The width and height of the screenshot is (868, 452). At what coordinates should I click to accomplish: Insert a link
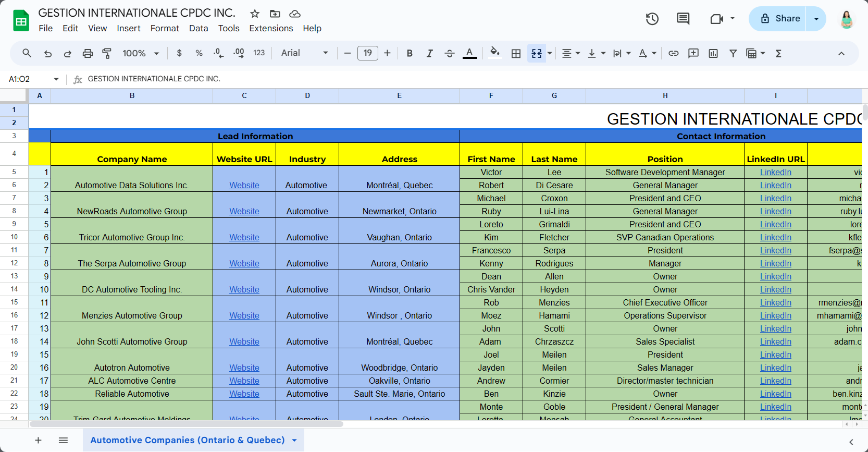pyautogui.click(x=674, y=53)
